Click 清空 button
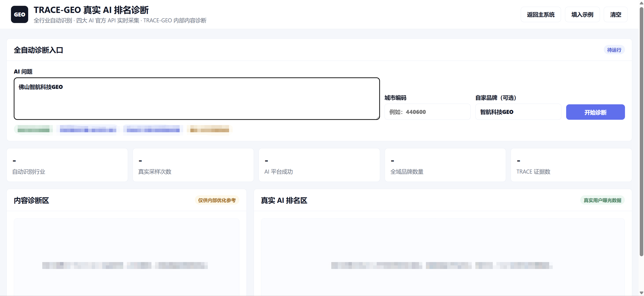The width and height of the screenshot is (644, 296). coord(616,15)
